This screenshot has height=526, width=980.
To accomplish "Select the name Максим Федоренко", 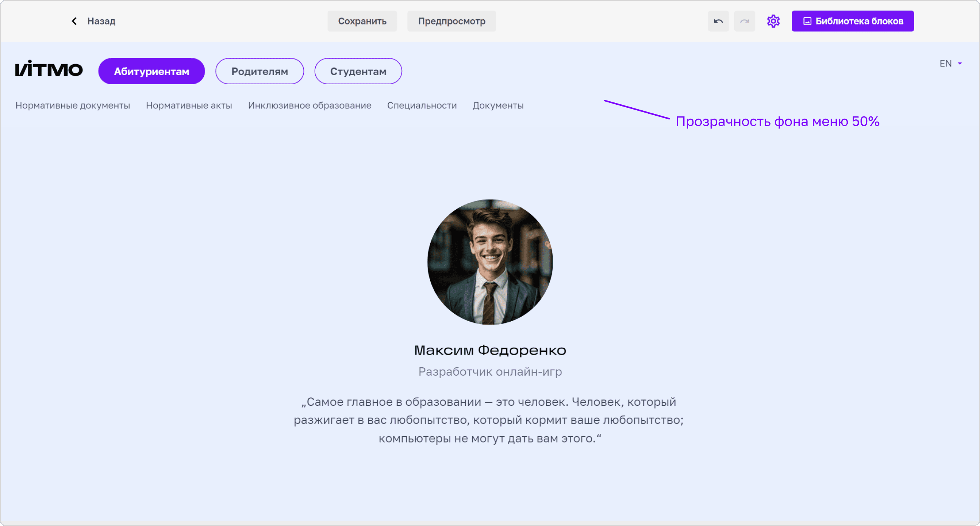I will coord(490,350).
